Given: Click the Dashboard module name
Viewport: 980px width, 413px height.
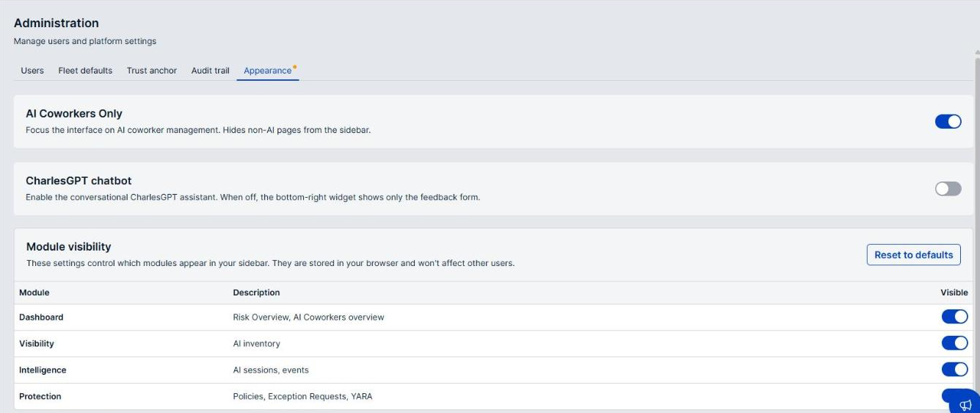Looking at the screenshot, I should pos(41,317).
